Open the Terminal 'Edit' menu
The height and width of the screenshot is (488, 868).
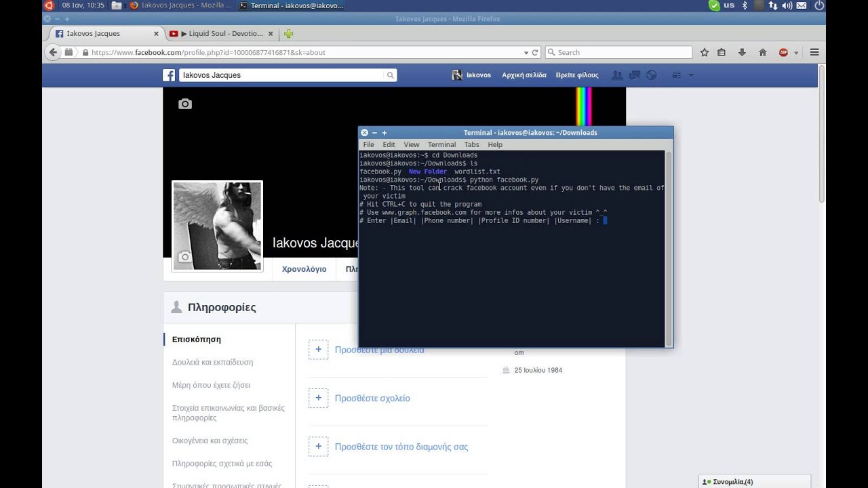(389, 144)
